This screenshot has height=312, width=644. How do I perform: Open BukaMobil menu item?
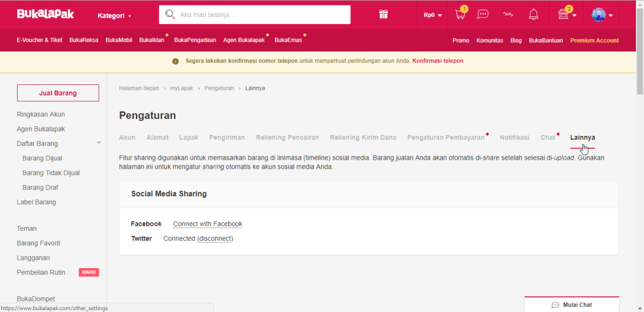119,40
